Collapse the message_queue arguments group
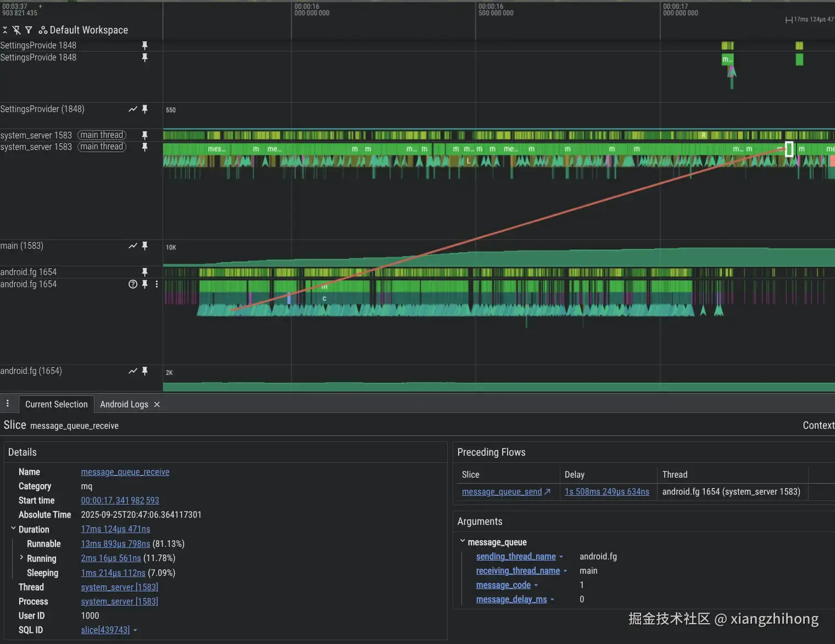The height and width of the screenshot is (644, 835). pos(463,542)
